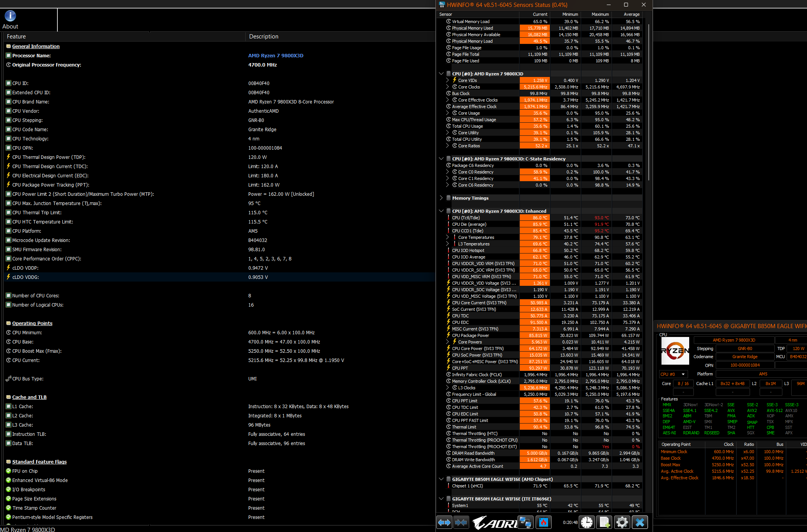The image size is (807, 532).
Task: Expand the Core Effective Clocks row
Action: click(x=447, y=100)
